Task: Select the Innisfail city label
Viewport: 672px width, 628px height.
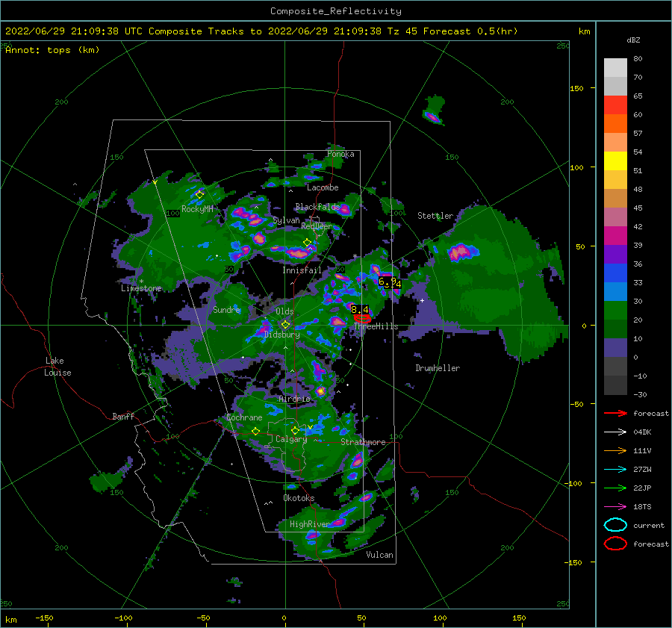Action: pos(302,270)
